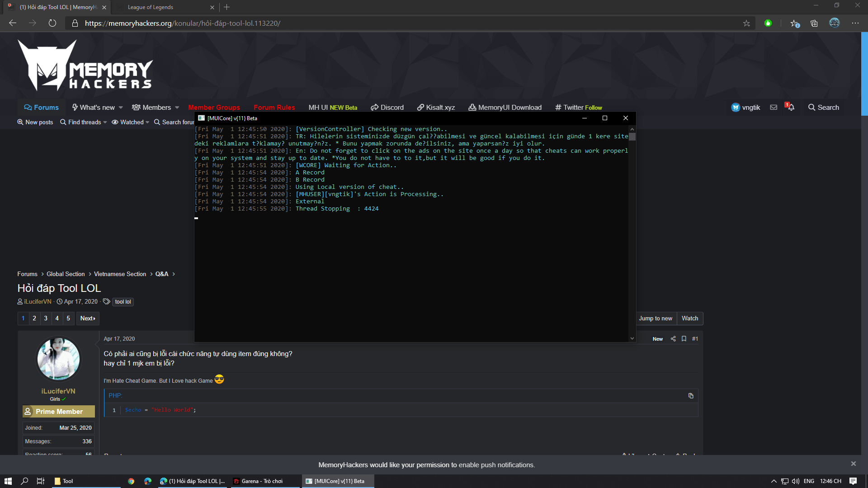Open vngtik account menu
This screenshot has height=488, width=868.
point(746,108)
